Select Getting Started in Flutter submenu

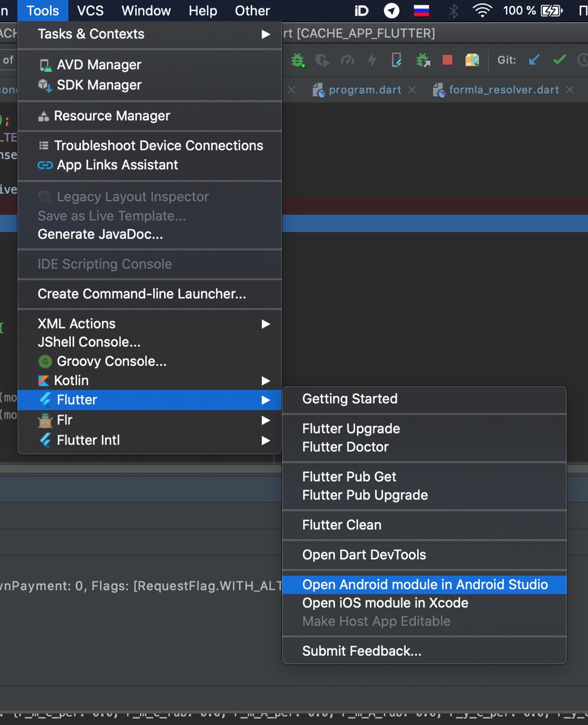tap(424, 399)
